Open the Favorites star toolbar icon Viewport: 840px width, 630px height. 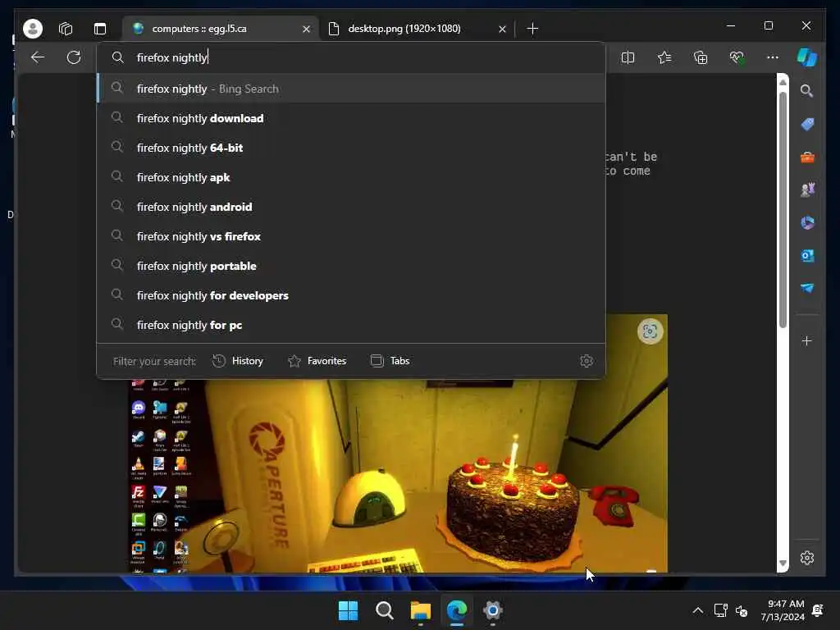pos(664,57)
